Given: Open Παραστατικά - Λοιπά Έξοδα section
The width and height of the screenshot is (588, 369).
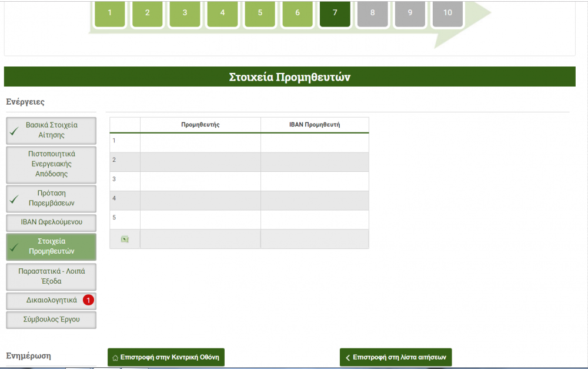Looking at the screenshot, I should pos(51,276).
